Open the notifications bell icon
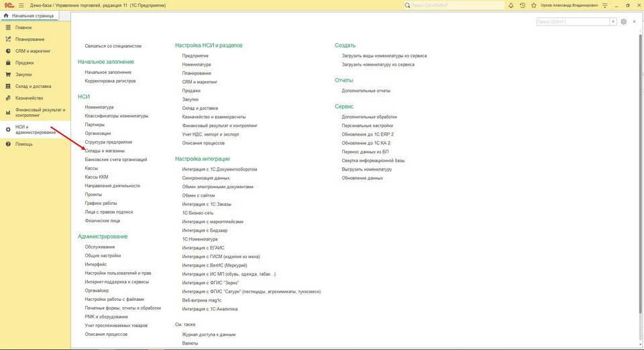Screen dimensions: 644x350 coord(511,5)
